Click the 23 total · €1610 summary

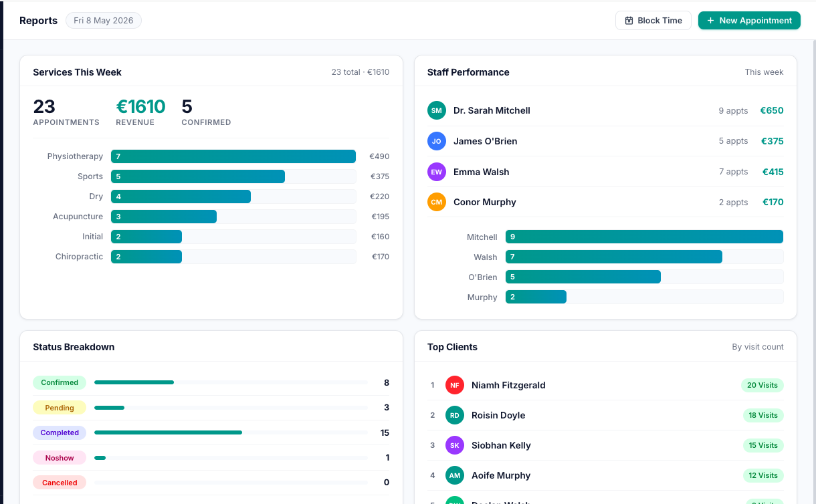(x=360, y=72)
